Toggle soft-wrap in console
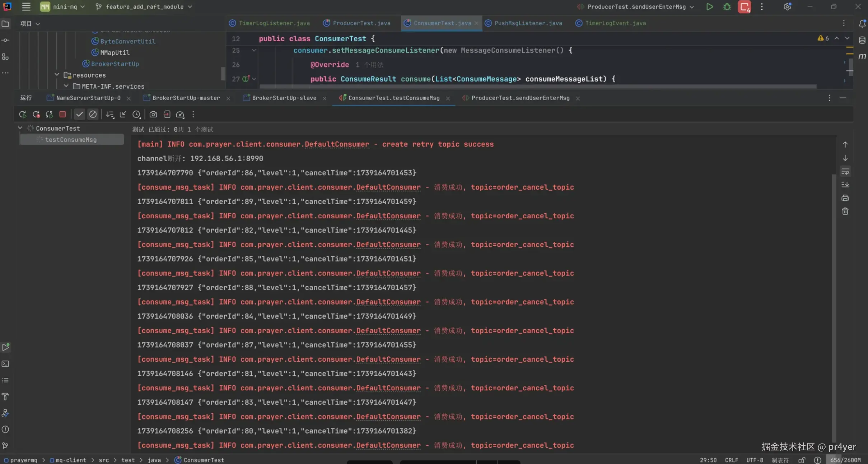The width and height of the screenshot is (868, 464). pyautogui.click(x=845, y=171)
